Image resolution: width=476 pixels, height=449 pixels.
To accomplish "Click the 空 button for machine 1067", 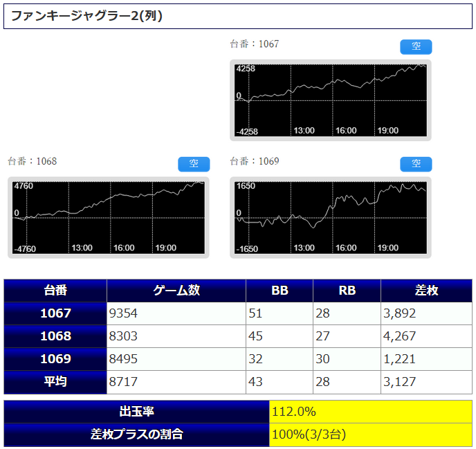I will click(x=416, y=46).
